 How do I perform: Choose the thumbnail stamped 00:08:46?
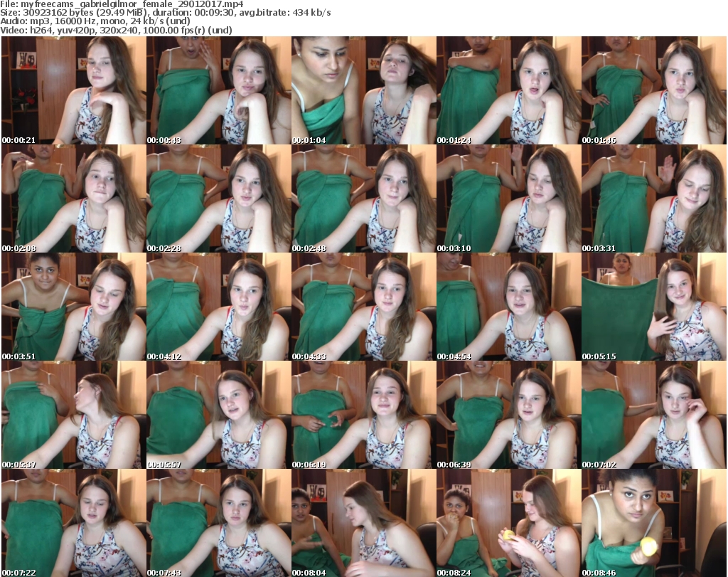coord(654,523)
